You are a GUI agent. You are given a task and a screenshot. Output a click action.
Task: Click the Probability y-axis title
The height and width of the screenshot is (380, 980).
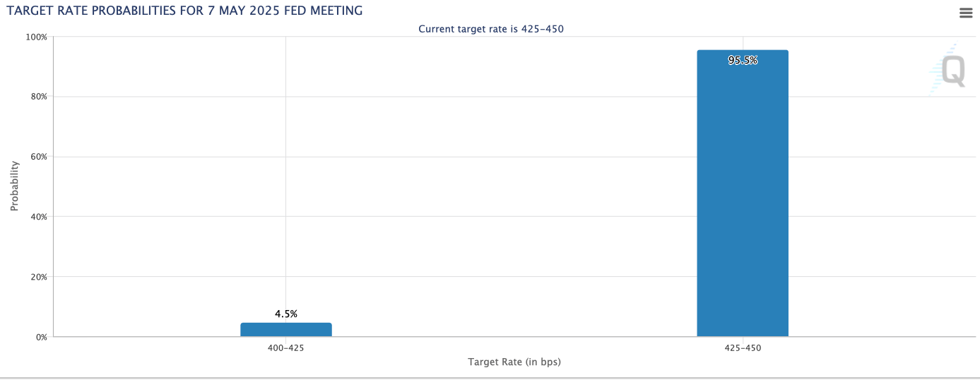tap(14, 186)
